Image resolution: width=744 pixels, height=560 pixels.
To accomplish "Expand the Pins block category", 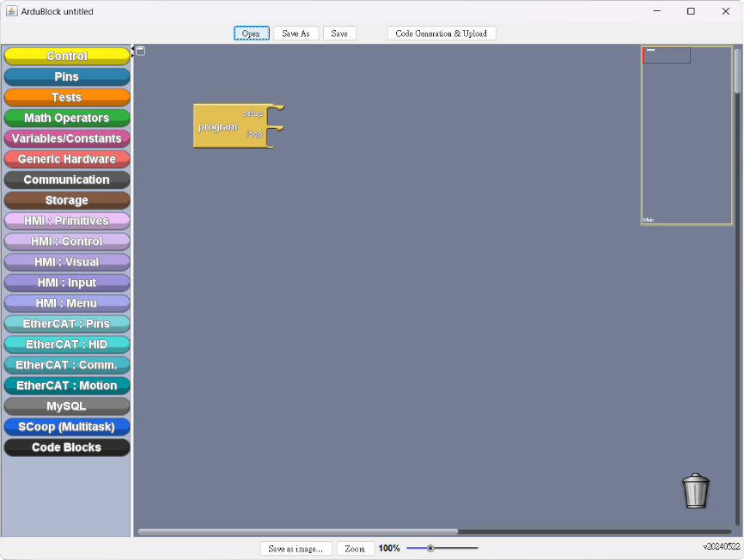I will (x=67, y=76).
